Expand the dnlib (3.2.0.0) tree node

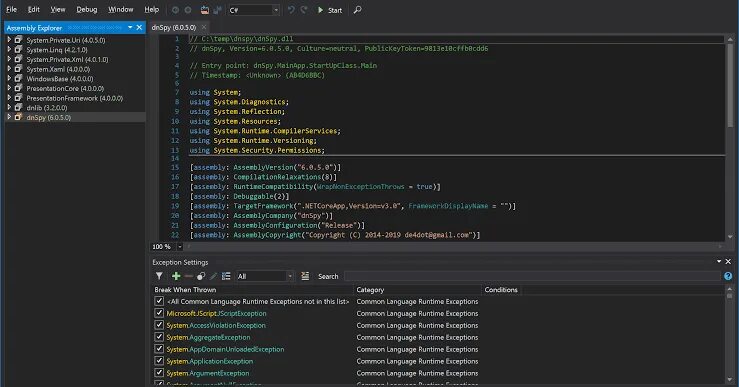click(9, 107)
